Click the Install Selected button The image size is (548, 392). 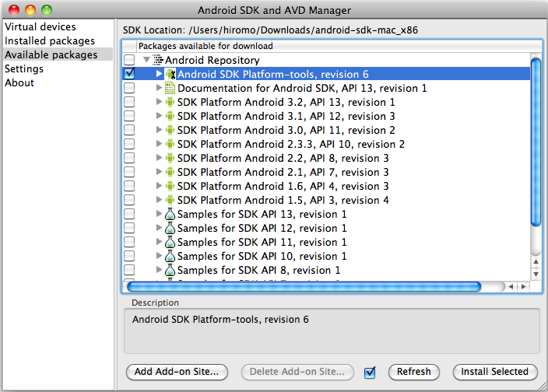[495, 372]
